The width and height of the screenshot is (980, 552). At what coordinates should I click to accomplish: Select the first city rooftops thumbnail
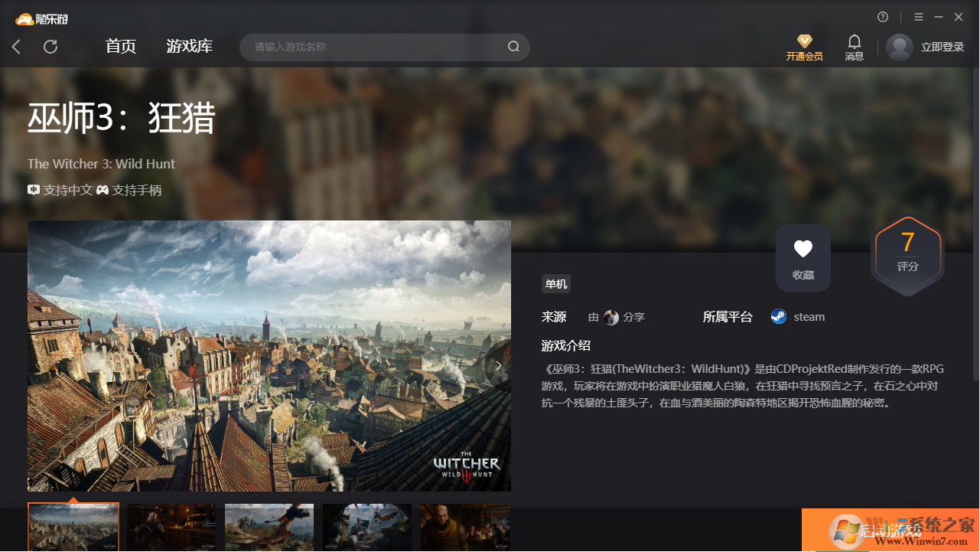pyautogui.click(x=73, y=527)
